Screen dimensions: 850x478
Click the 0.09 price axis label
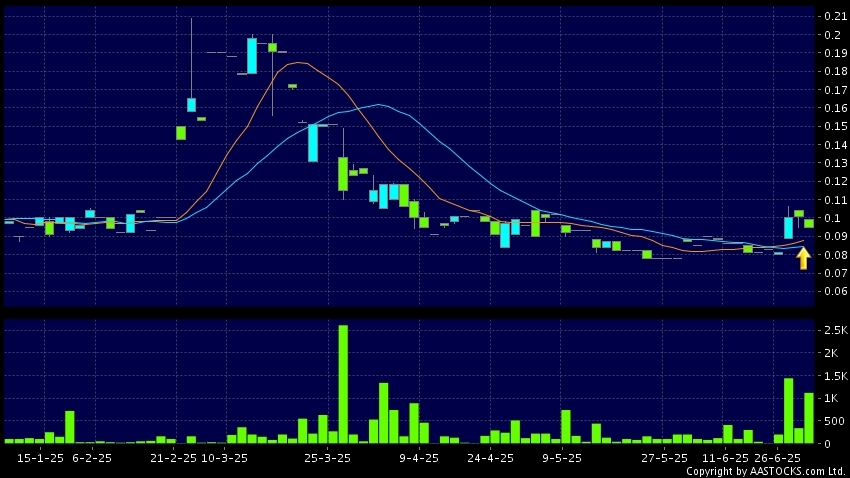pyautogui.click(x=835, y=236)
